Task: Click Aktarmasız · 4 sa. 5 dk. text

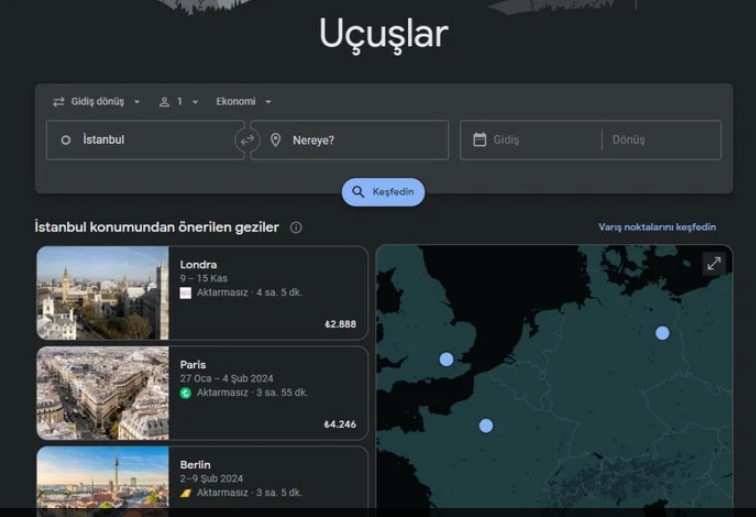Action: click(249, 293)
